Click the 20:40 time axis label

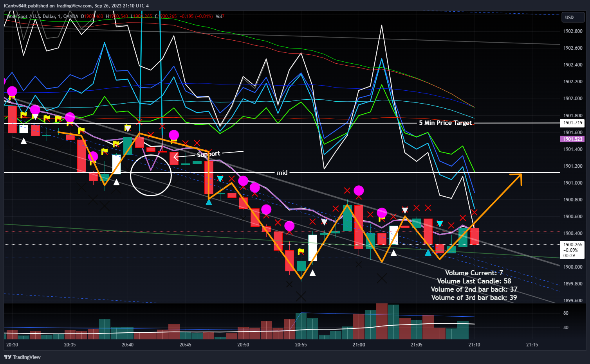click(128, 345)
